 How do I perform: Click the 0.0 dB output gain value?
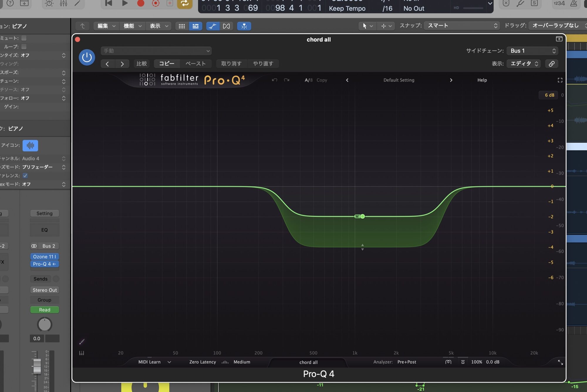point(492,362)
